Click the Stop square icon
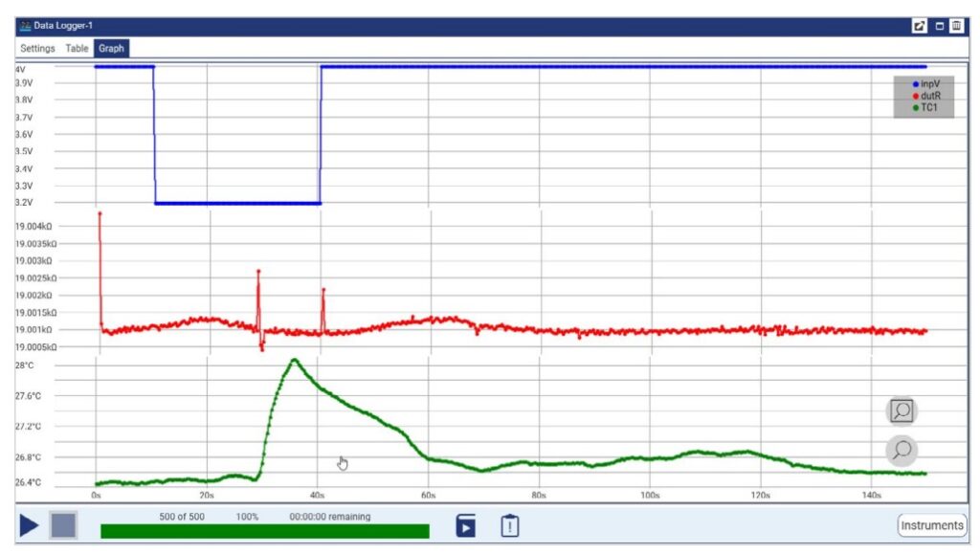 point(62,524)
